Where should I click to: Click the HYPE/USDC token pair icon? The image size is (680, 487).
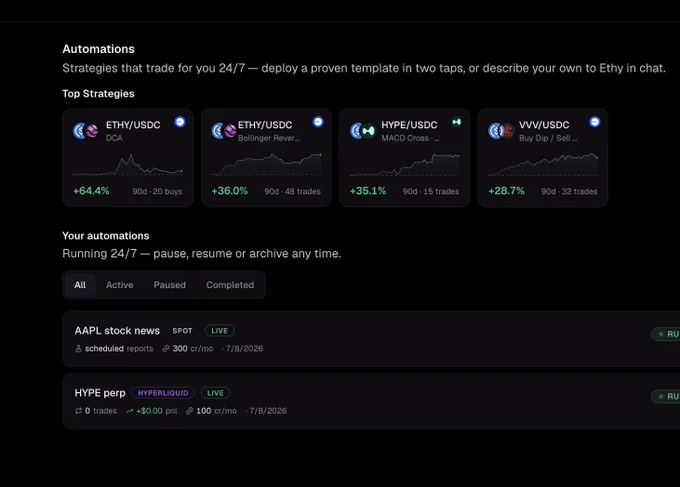click(363, 131)
